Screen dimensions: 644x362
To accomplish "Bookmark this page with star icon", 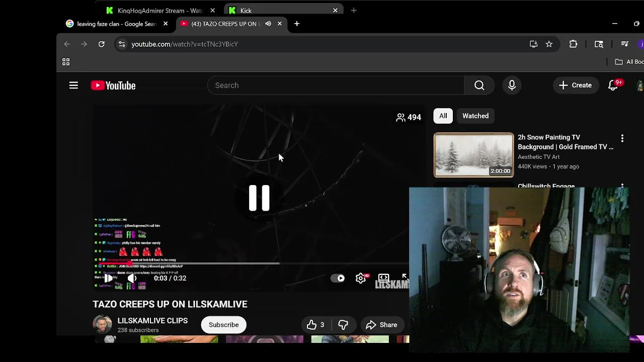I will [x=549, y=44].
